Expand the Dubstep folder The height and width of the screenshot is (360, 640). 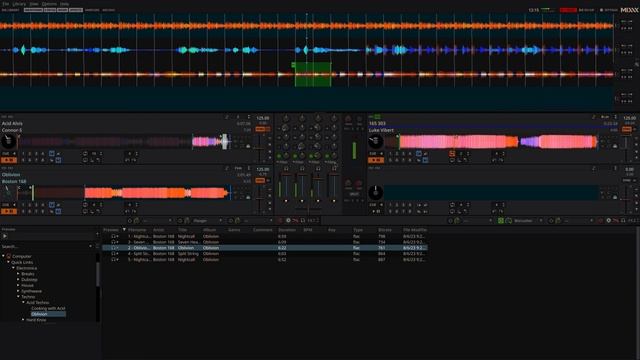pyautogui.click(x=18, y=280)
